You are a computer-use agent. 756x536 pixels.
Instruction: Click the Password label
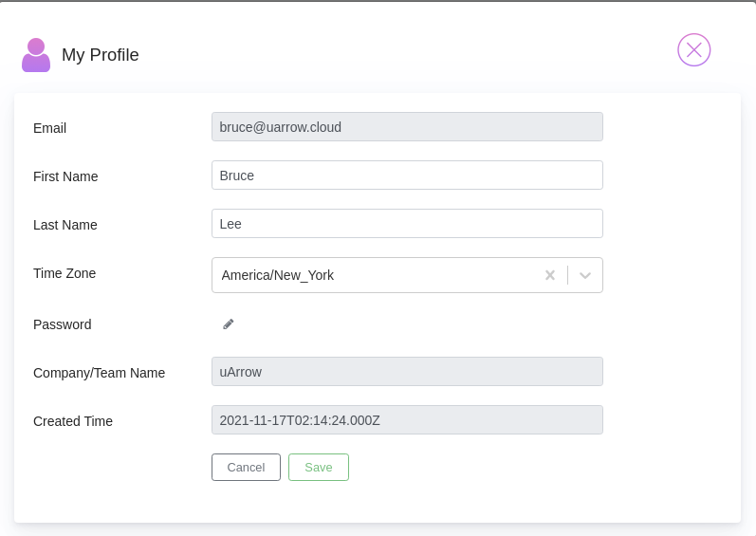click(63, 324)
